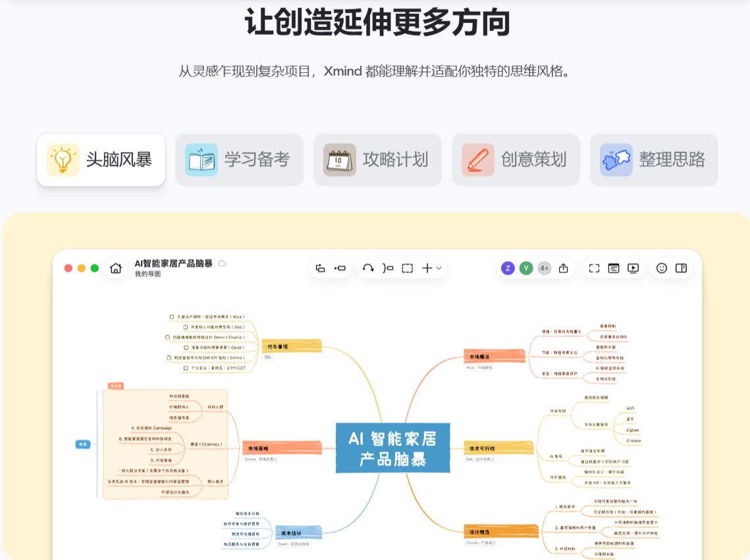Select the 整理思路 tab

pyautogui.click(x=654, y=160)
